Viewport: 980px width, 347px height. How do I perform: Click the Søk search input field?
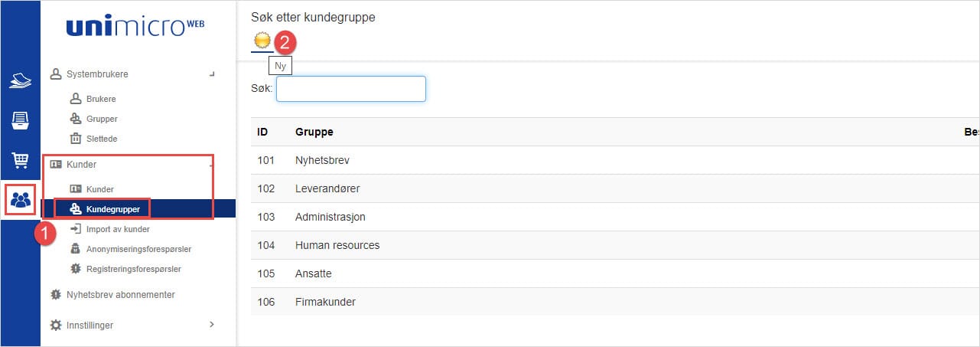350,89
